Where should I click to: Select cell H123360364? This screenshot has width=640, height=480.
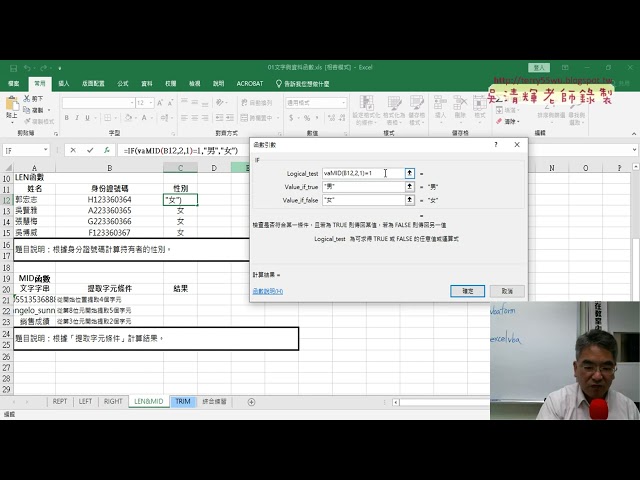coord(109,200)
